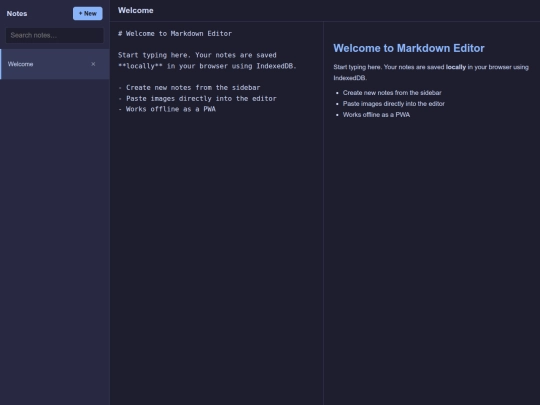540x405 pixels.
Task: Click the Welcome title in the header
Action: (x=136, y=11)
